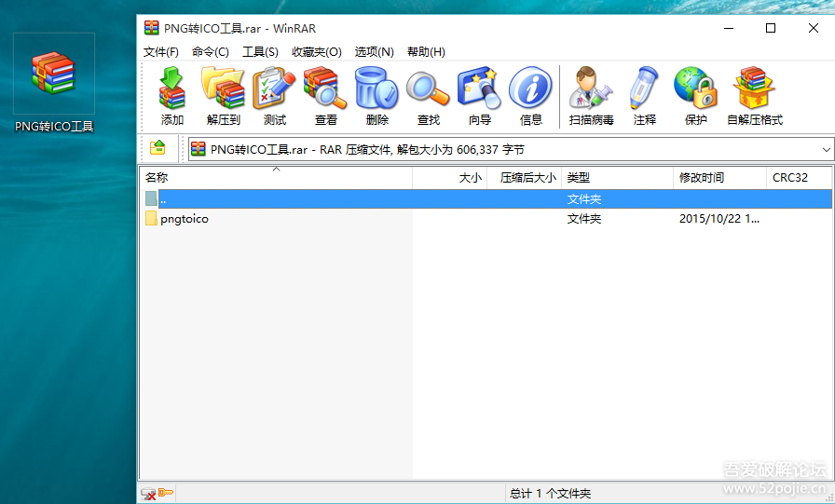Click the pngtoico folder icon
The height and width of the screenshot is (504, 835).
pos(151,218)
